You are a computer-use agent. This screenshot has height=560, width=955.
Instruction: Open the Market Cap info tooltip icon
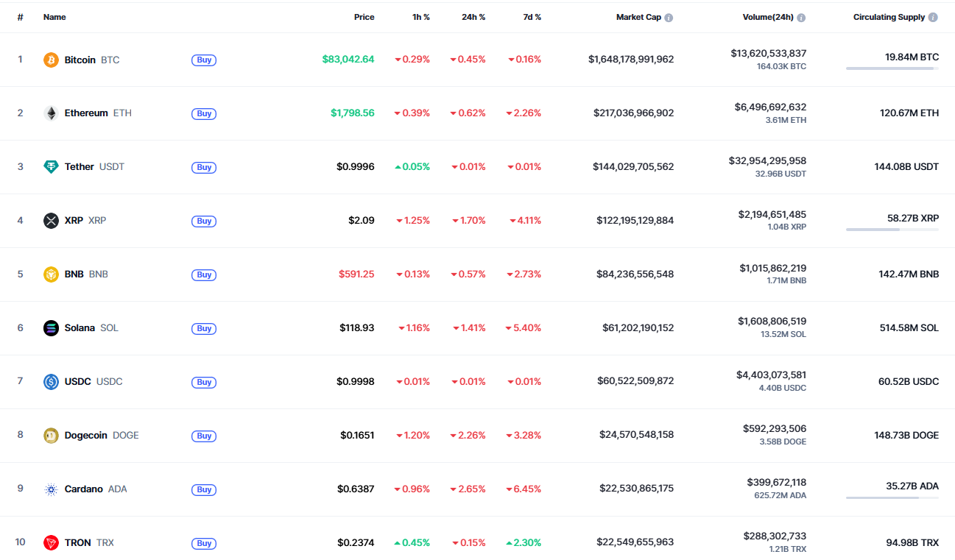pyautogui.click(x=669, y=18)
